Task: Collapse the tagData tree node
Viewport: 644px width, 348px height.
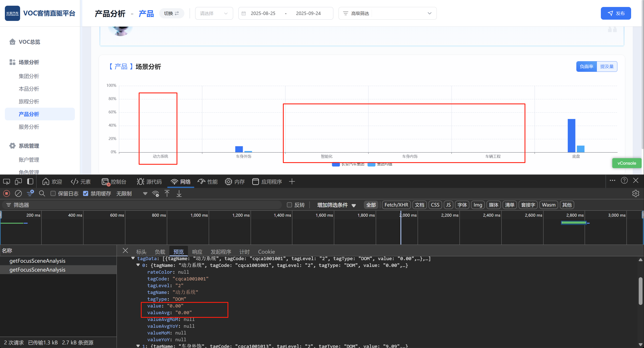Action: (x=133, y=258)
